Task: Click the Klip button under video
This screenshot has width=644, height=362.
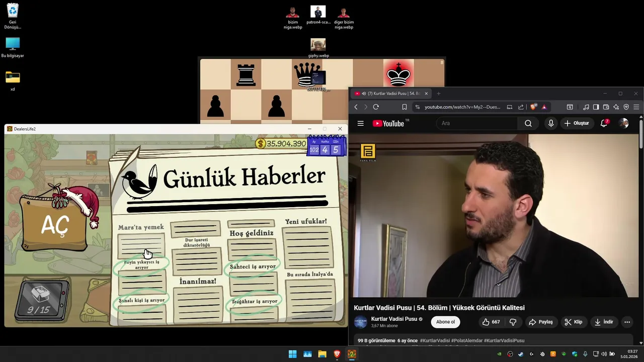Action: pos(574,322)
